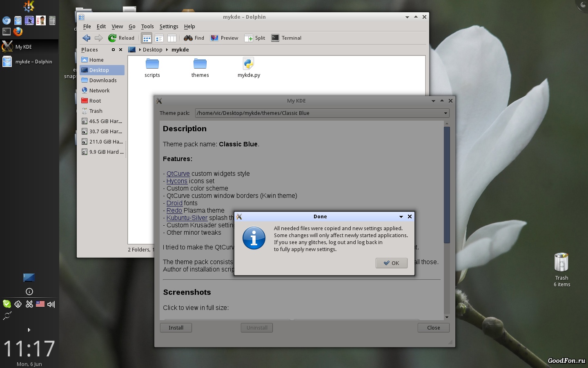The height and width of the screenshot is (368, 588).
Task: Open the Help menu
Action: tap(189, 26)
